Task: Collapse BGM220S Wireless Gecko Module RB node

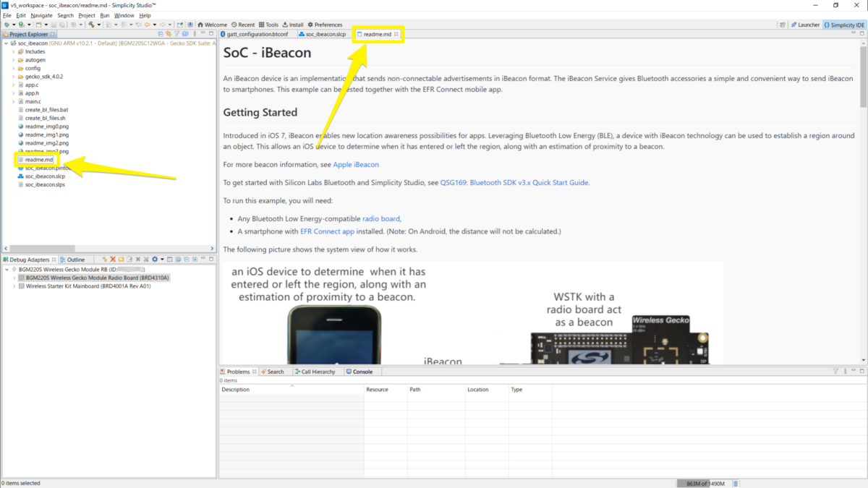Action: click(x=7, y=269)
